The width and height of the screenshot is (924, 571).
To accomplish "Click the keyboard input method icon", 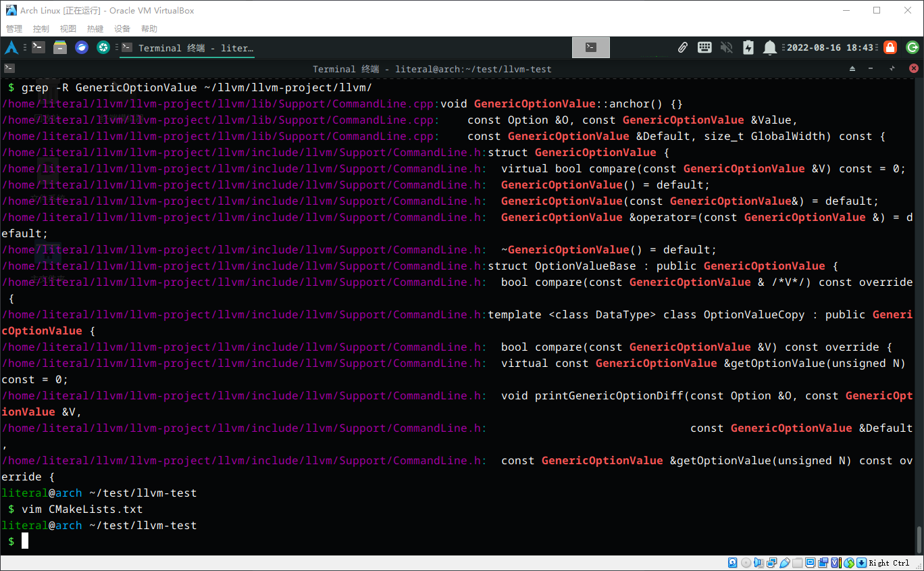I will [x=704, y=47].
